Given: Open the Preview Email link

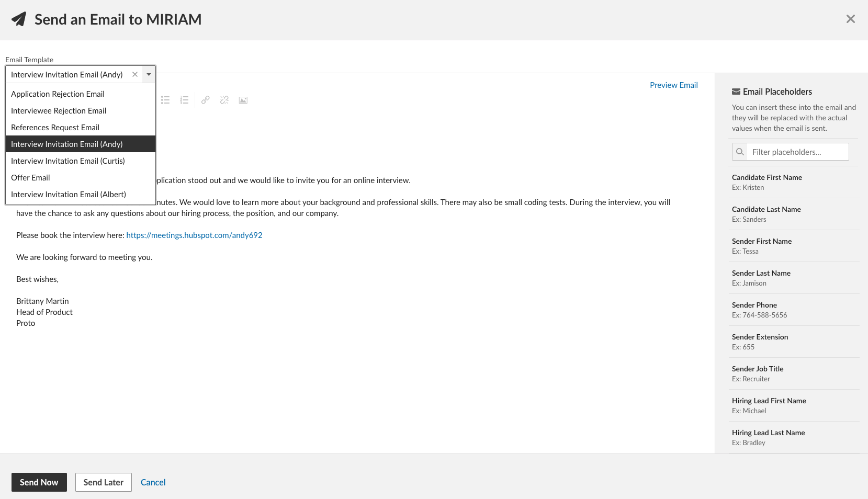Looking at the screenshot, I should [x=673, y=85].
